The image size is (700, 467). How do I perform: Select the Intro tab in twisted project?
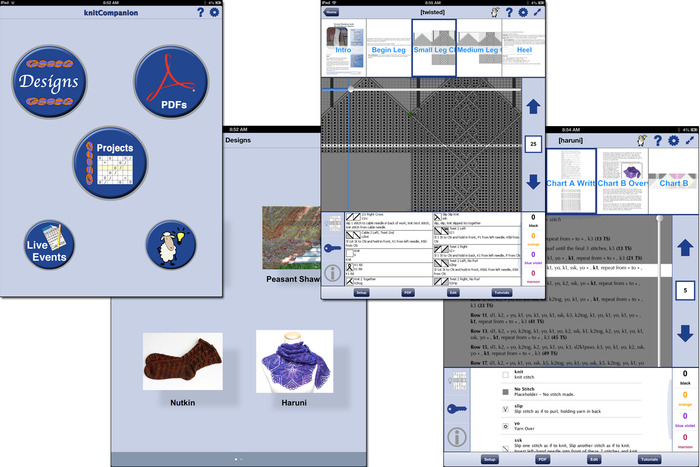(x=344, y=48)
